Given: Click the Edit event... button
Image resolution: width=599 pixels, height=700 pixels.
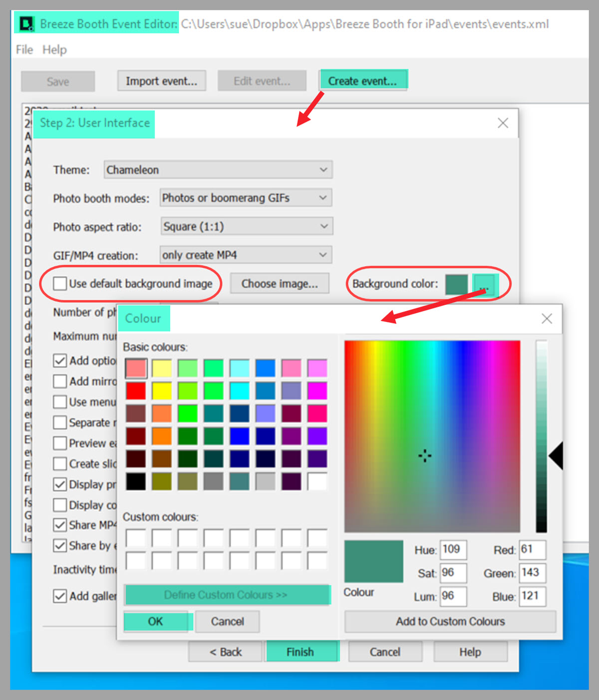Looking at the screenshot, I should click(x=262, y=81).
